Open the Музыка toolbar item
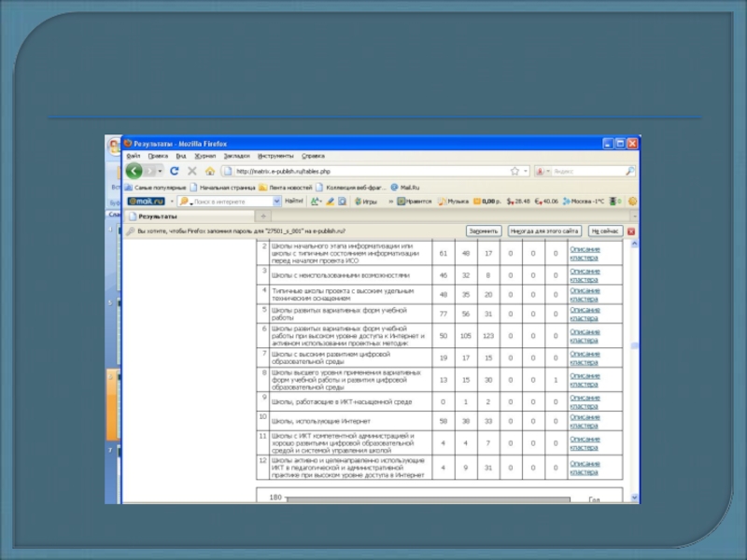This screenshot has height=560, width=747. (453, 202)
